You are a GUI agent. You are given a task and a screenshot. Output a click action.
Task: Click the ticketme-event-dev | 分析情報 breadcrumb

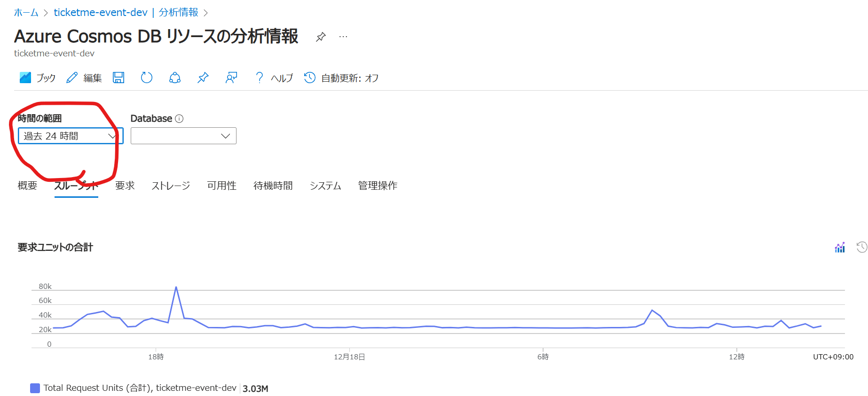(x=126, y=13)
